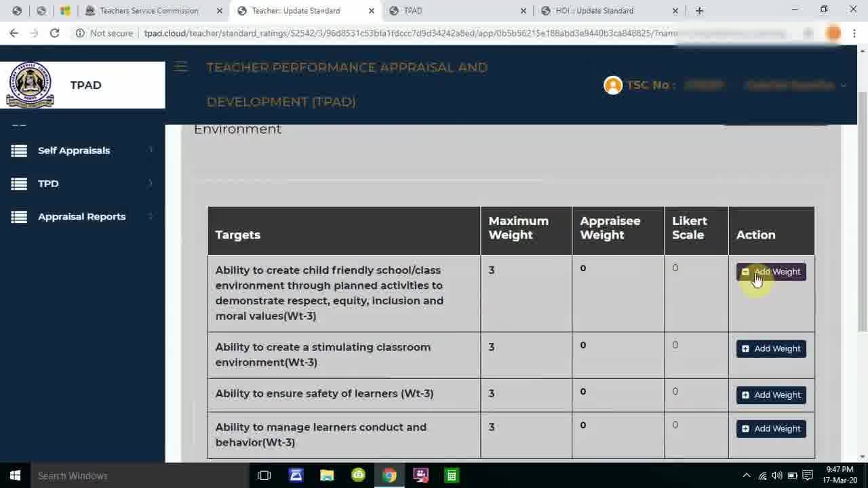This screenshot has height=488, width=868.
Task: Open Task View on the taskbar
Action: pos(264,475)
